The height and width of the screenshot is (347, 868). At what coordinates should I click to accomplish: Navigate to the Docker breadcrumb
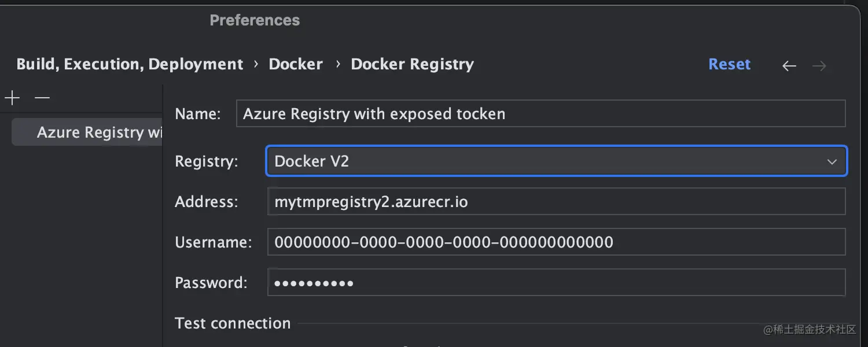click(296, 64)
